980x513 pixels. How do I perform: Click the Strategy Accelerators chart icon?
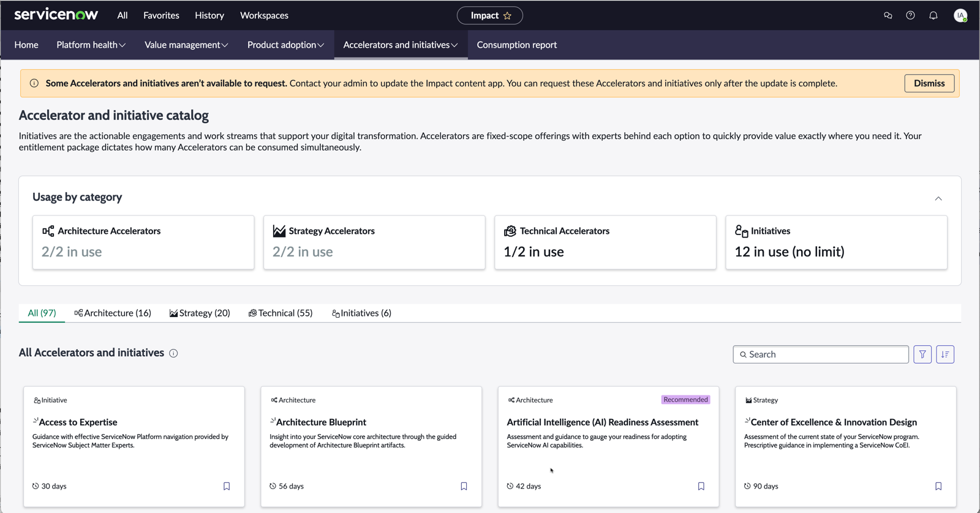point(279,231)
